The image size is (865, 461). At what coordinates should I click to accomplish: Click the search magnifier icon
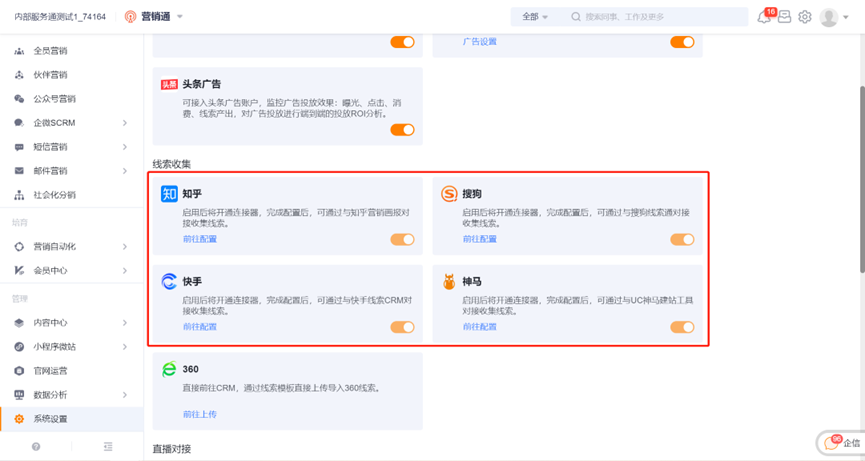pyautogui.click(x=576, y=17)
